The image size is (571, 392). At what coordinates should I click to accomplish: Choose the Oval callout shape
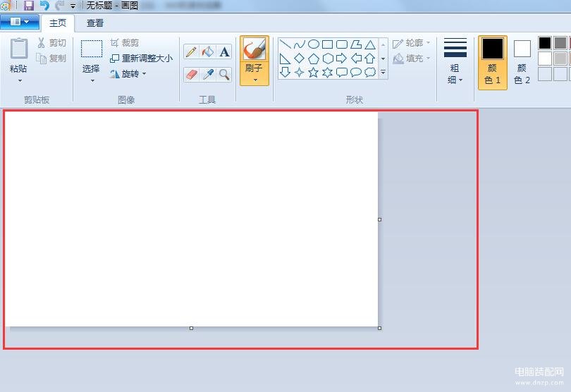click(x=356, y=72)
